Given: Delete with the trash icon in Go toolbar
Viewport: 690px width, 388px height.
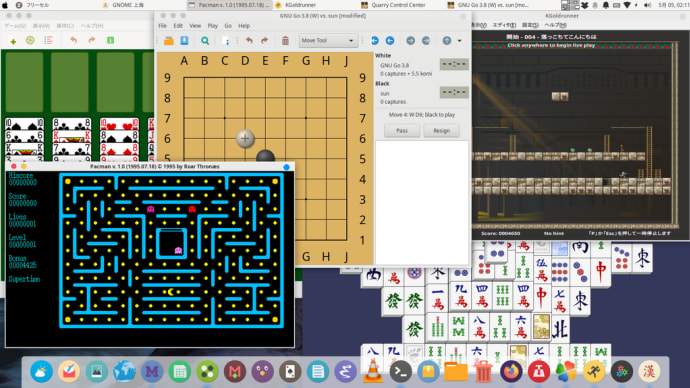Looking at the screenshot, I should 285,40.
